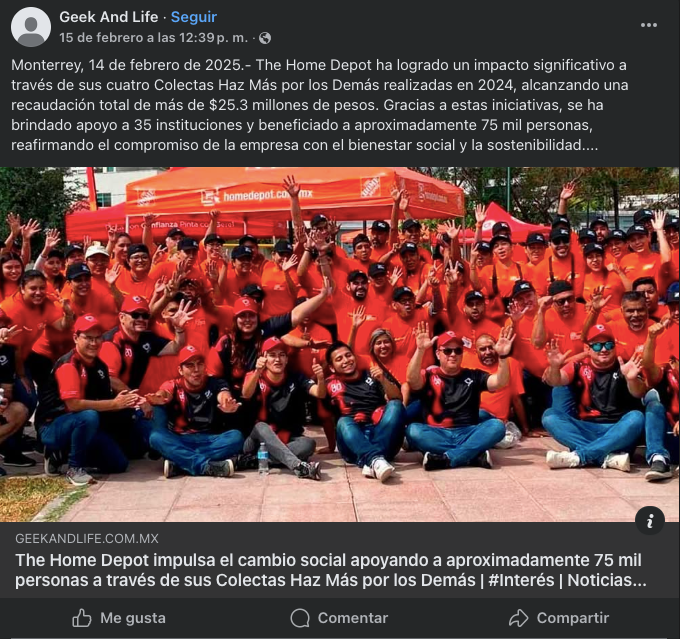The width and height of the screenshot is (680, 639).
Task: Open the 15 de febrero timestamp
Action: (154, 38)
